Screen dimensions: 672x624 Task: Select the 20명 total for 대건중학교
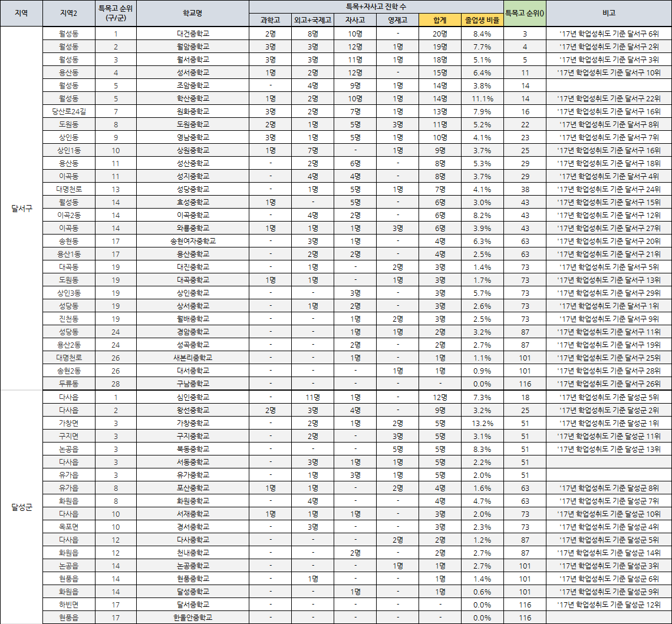pyautogui.click(x=440, y=34)
